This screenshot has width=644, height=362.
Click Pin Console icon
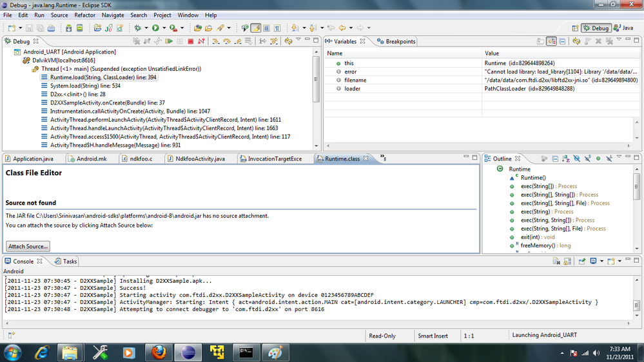click(582, 261)
